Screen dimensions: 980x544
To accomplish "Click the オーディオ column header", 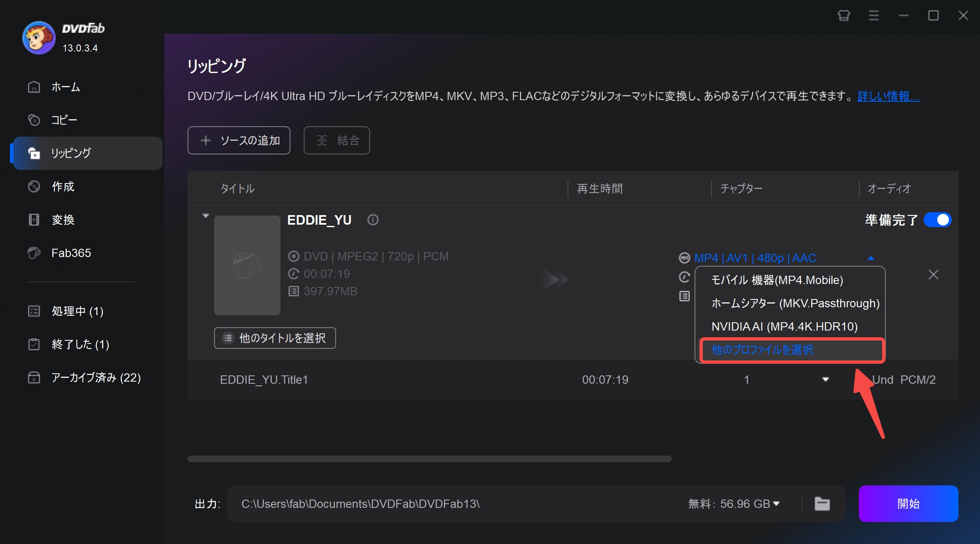I will [x=889, y=189].
